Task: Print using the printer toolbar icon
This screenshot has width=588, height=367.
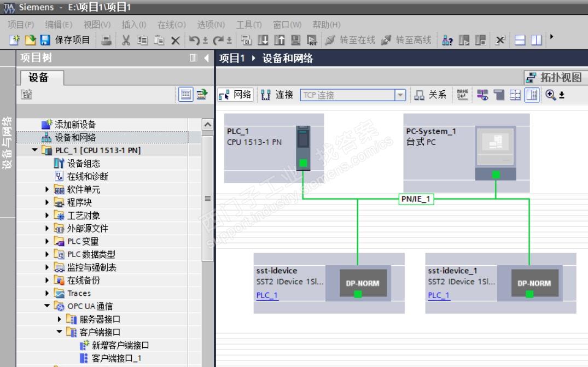Action: pyautogui.click(x=107, y=40)
